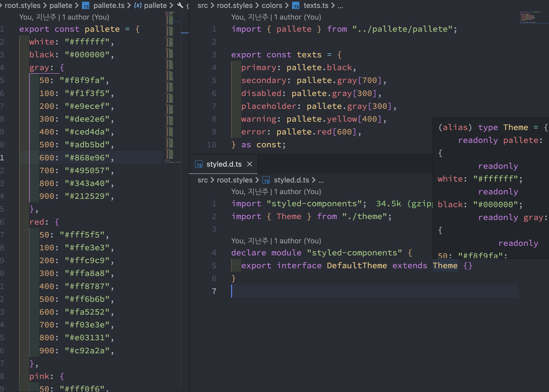The image size is (549, 392).
Task: Click the TS icon beside texts.ts breadcrumb
Action: [296, 6]
